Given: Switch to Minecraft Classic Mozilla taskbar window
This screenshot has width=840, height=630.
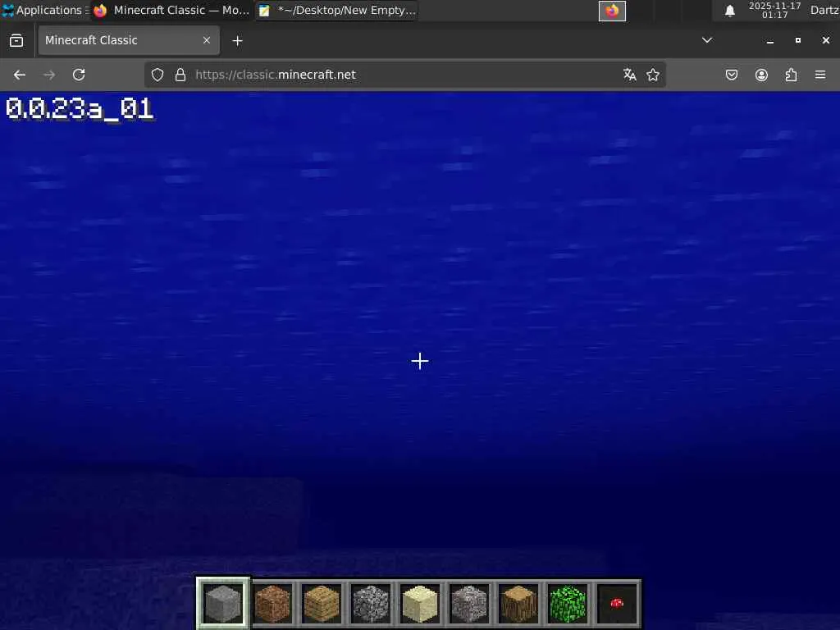Looking at the screenshot, I should [171, 10].
